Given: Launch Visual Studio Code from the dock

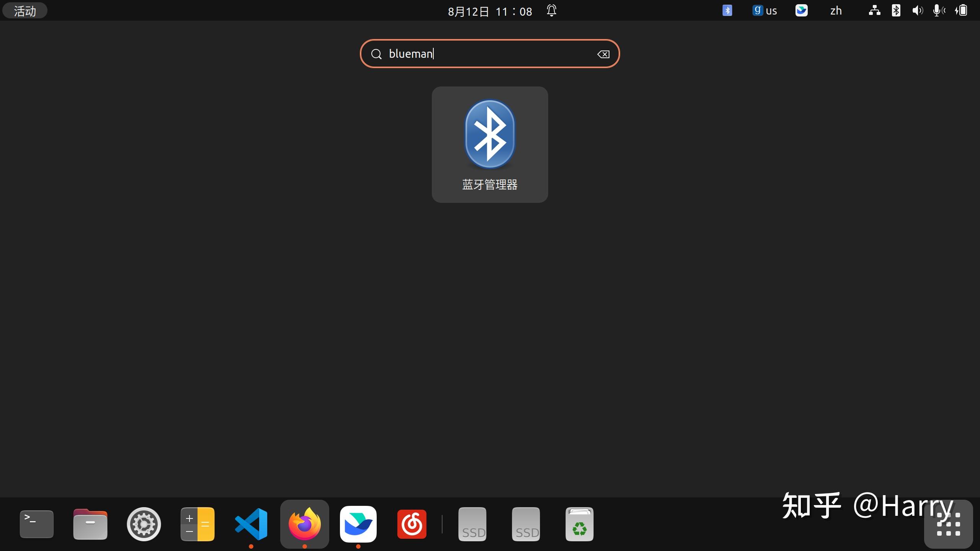Looking at the screenshot, I should click(x=251, y=524).
